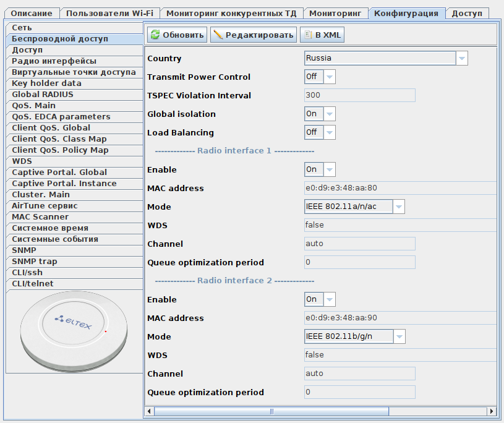504x423 pixels.
Task: Select Captive Portal. Instance
Action: (x=75, y=184)
